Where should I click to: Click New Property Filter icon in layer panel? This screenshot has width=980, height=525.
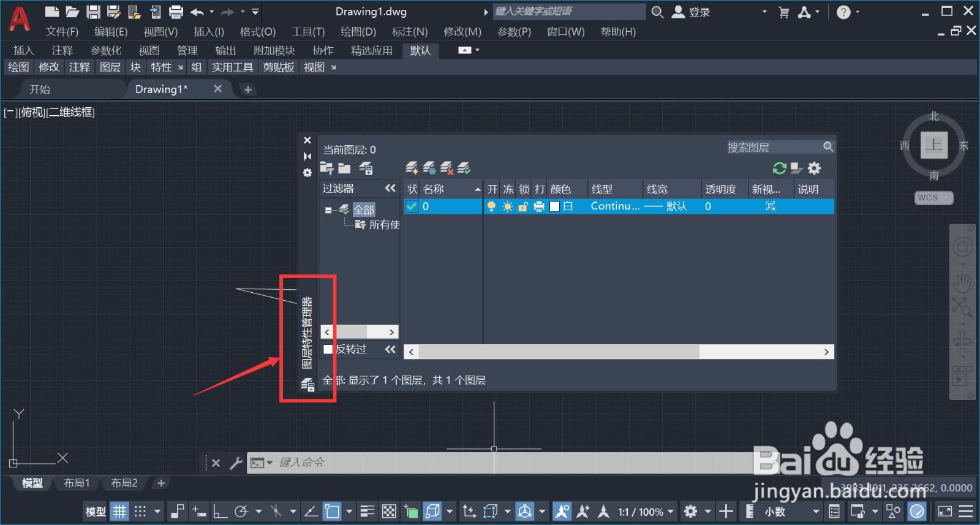(327, 168)
